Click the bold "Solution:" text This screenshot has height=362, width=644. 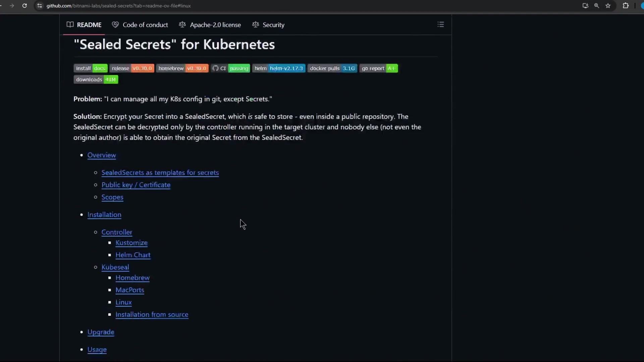click(88, 117)
